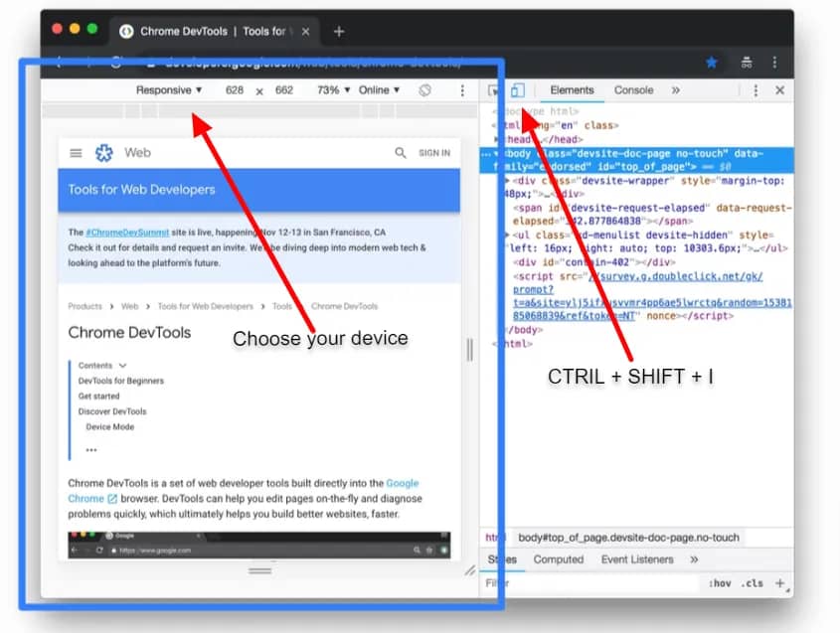Viewport: 840px width, 633px height.
Task: Go to Products breadcrumb
Action: pyautogui.click(x=84, y=306)
